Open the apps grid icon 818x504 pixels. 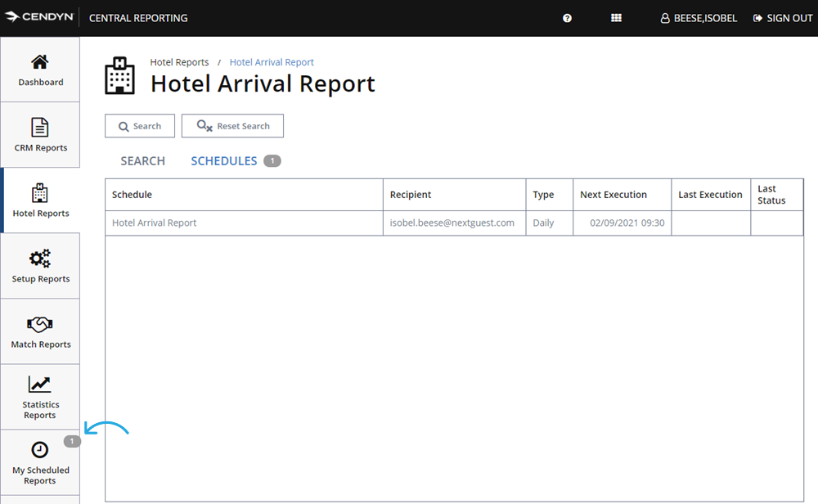pyautogui.click(x=616, y=18)
